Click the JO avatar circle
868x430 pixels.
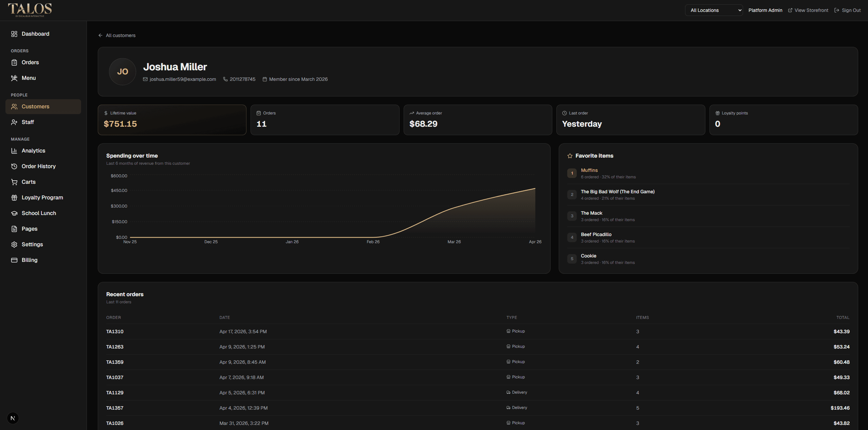(x=123, y=72)
